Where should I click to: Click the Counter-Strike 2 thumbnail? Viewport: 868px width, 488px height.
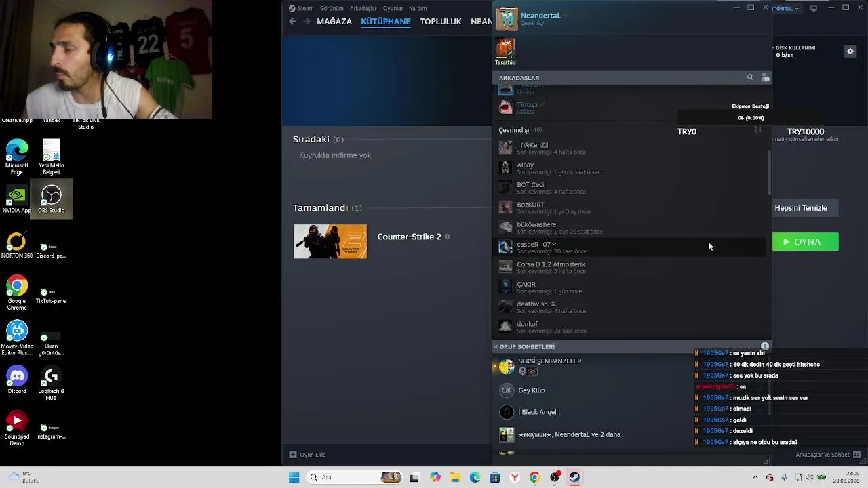click(330, 241)
